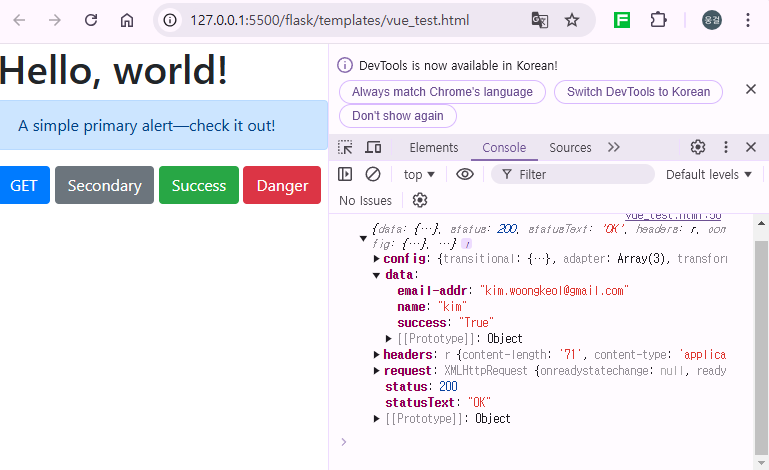This screenshot has height=470, width=769.
Task: Click the name value "kim"
Action: (x=452, y=307)
